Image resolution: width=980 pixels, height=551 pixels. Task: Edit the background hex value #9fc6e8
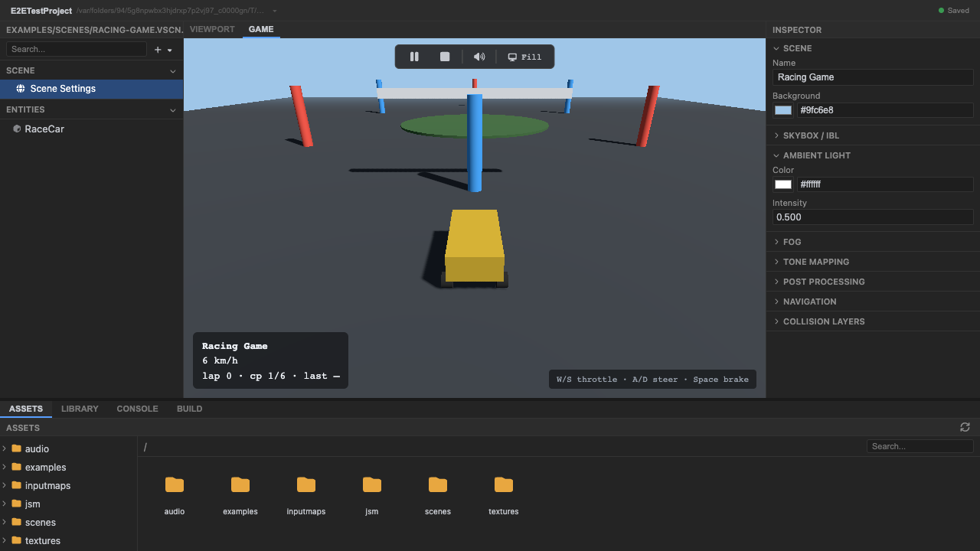click(885, 110)
